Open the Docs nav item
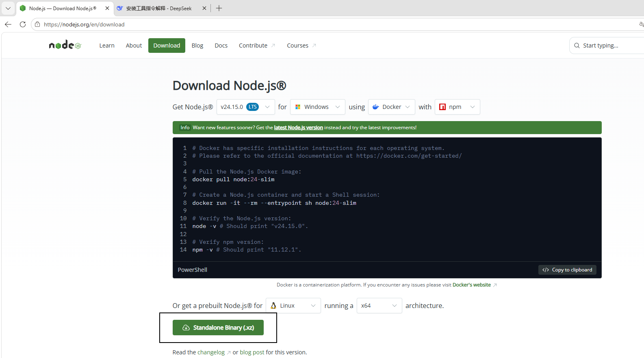 (x=221, y=46)
